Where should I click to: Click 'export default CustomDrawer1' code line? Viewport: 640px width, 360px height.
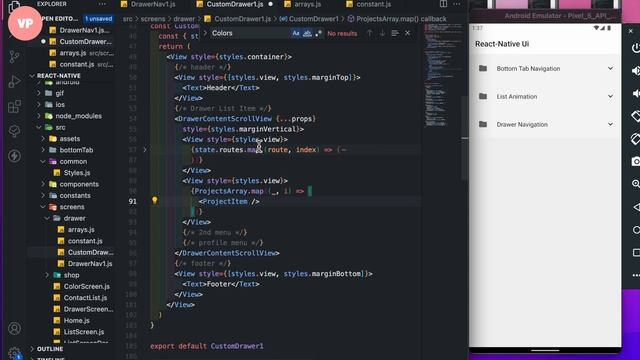(x=207, y=346)
